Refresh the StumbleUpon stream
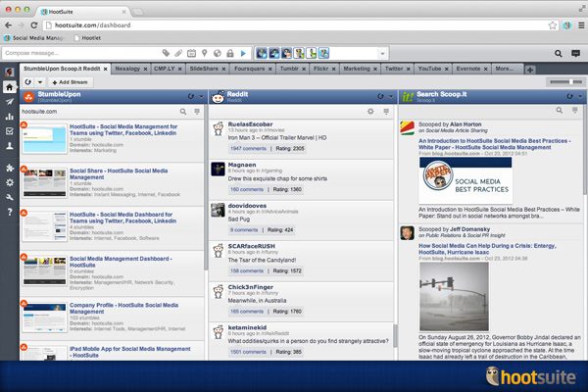The height and width of the screenshot is (392, 588). point(191,96)
